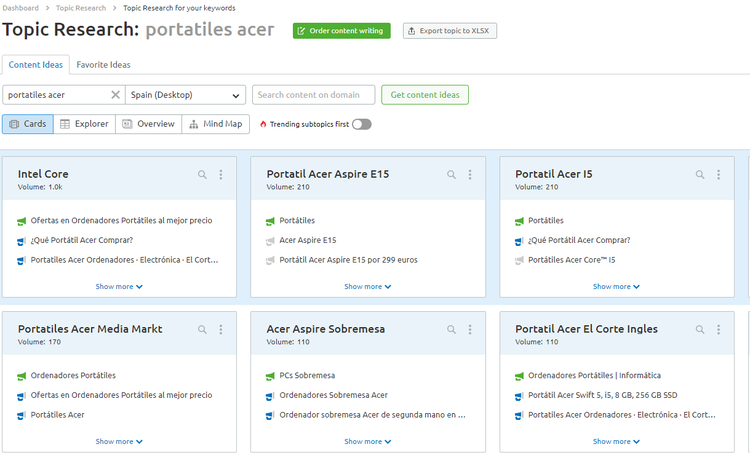This screenshot has width=750, height=463.
Task: Open headline Ordenadores Portátiles | Informática
Action: pyautogui.click(x=594, y=375)
